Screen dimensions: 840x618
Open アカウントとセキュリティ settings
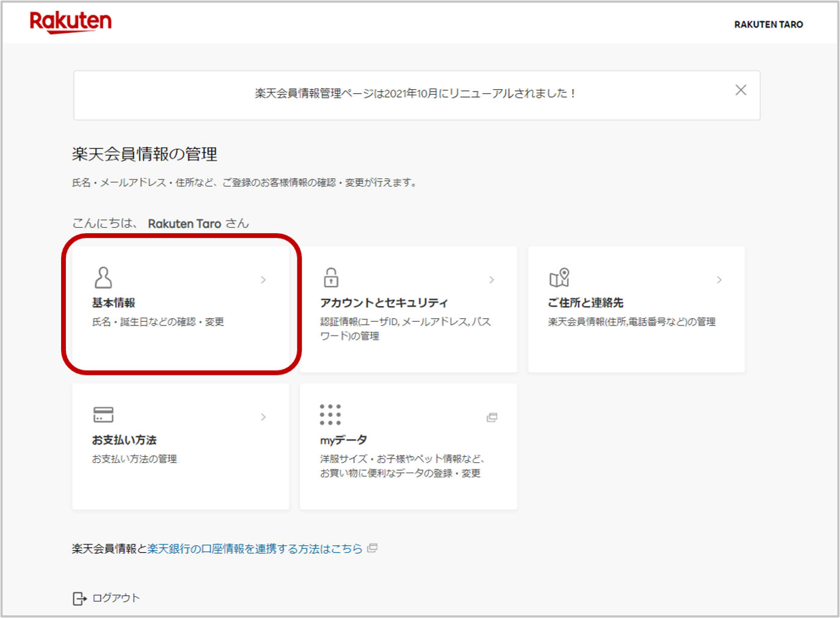point(384,303)
